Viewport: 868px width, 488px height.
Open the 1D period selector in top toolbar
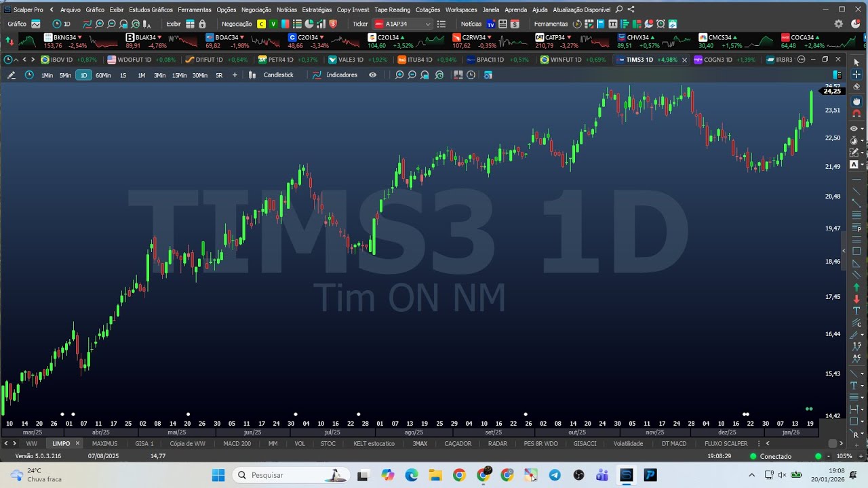click(x=62, y=24)
